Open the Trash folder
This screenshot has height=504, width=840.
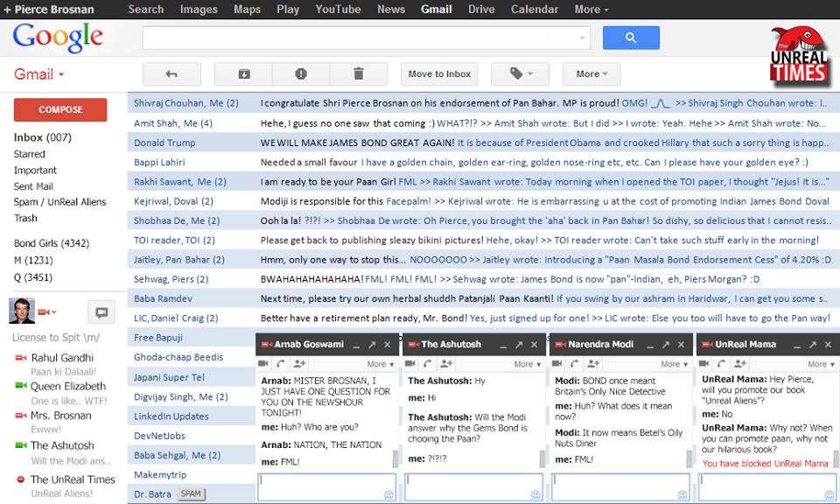pyautogui.click(x=25, y=218)
